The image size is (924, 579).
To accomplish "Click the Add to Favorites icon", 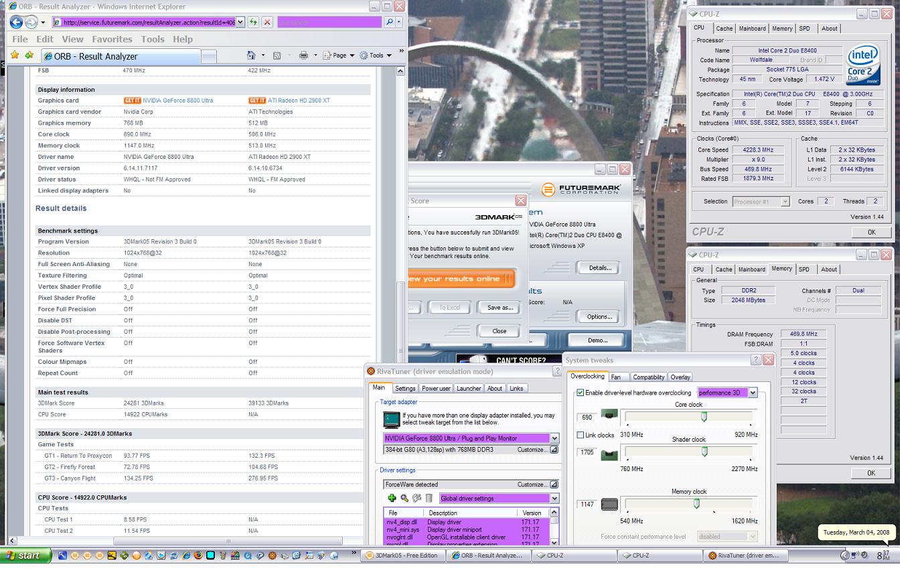I will click(29, 56).
